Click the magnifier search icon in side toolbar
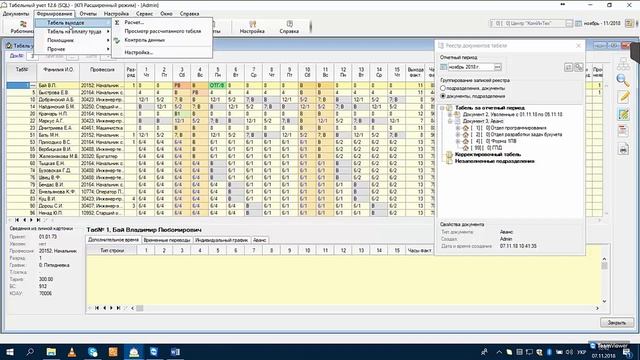The image size is (640, 360). (x=623, y=80)
